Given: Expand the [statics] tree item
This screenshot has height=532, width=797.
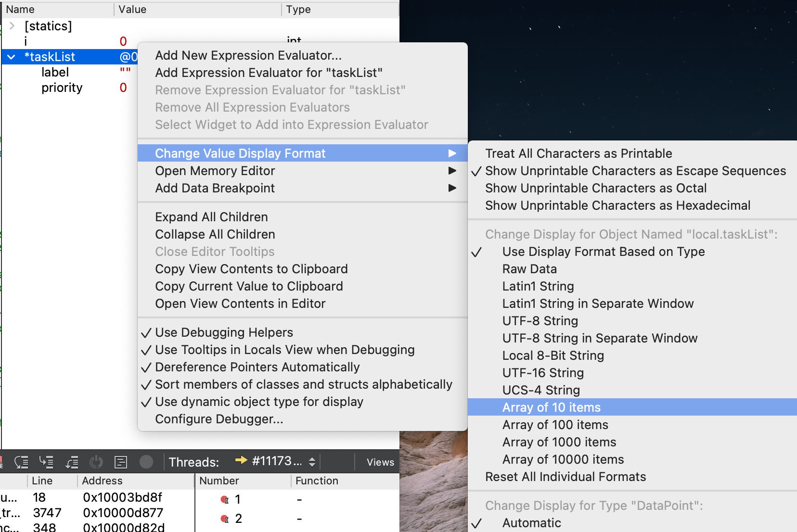Looking at the screenshot, I should [12, 26].
